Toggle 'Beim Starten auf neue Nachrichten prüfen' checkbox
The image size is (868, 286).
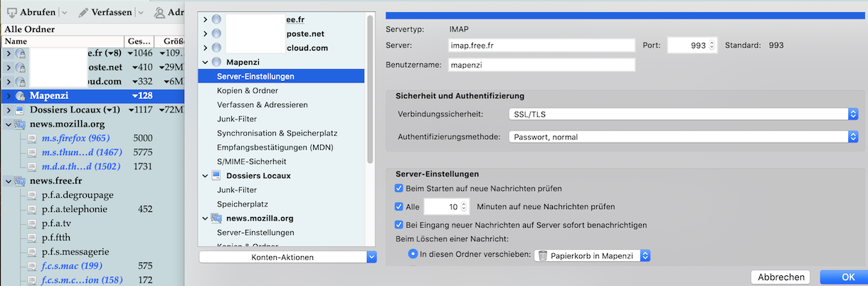pos(399,189)
